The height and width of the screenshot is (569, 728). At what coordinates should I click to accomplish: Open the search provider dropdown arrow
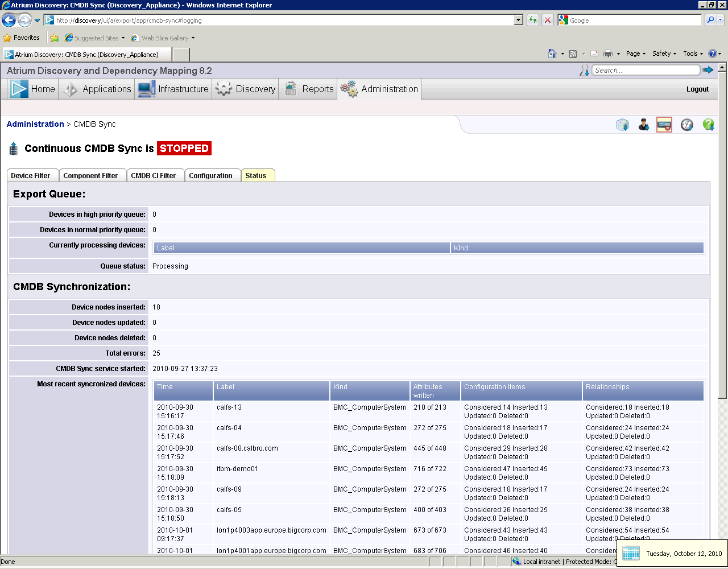721,20
